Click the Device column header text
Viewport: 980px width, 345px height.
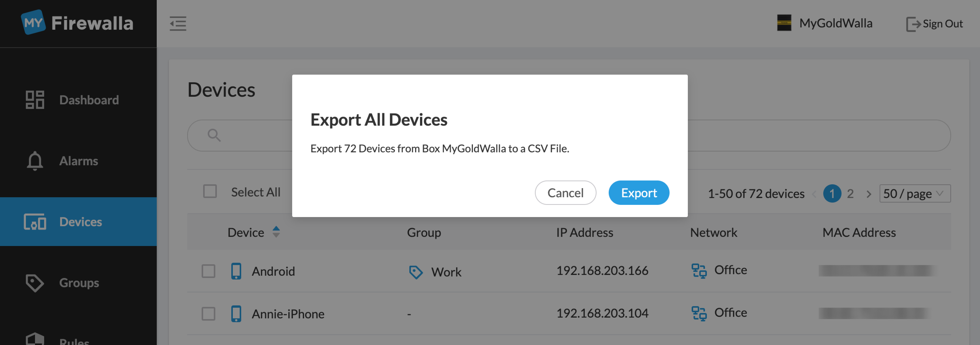[246, 232]
